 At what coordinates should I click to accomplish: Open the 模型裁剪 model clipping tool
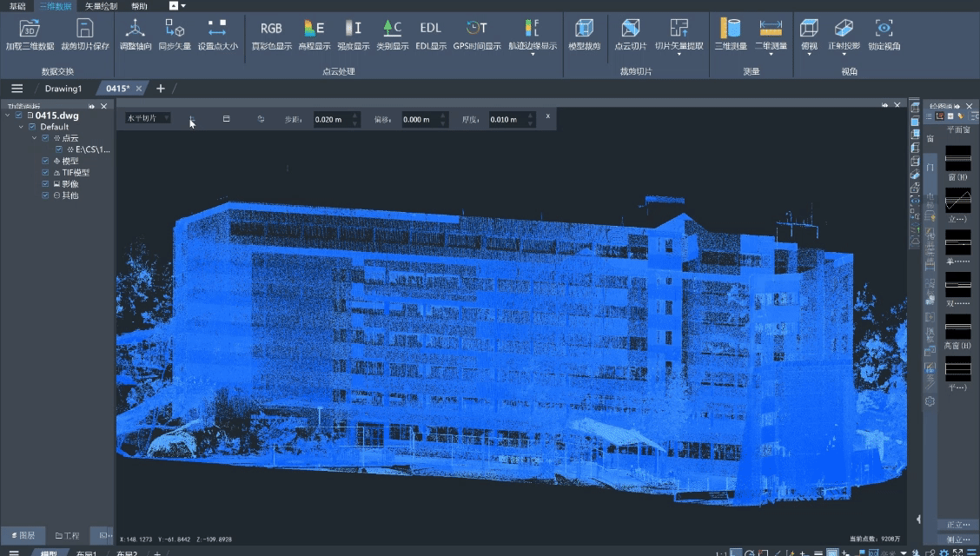[x=584, y=29]
